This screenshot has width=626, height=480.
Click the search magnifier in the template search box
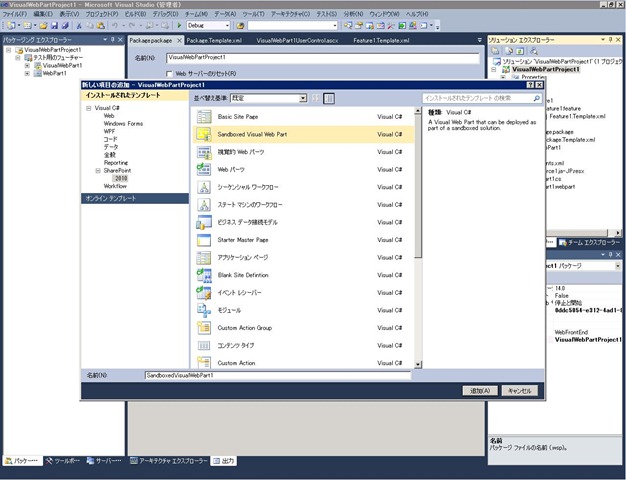[x=537, y=98]
